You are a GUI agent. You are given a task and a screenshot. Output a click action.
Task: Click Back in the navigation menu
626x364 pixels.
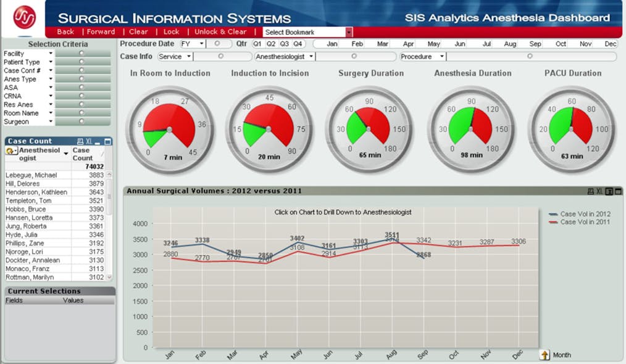[65, 31]
